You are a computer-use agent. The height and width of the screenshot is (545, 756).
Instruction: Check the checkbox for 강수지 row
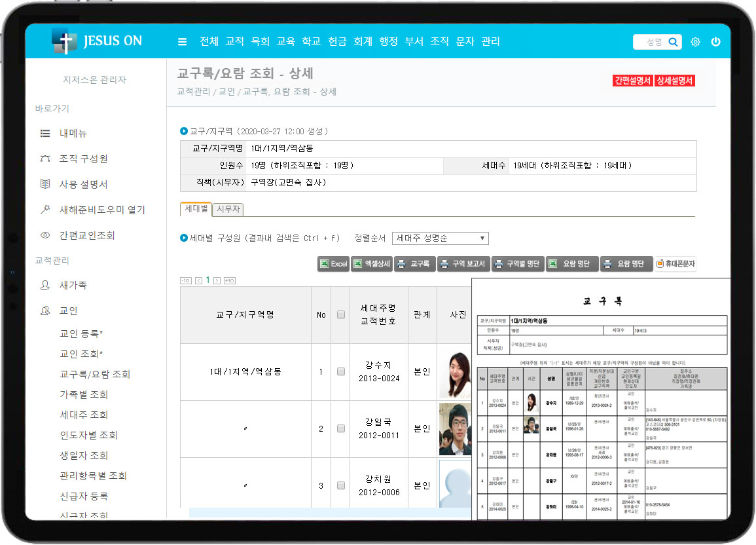click(341, 371)
